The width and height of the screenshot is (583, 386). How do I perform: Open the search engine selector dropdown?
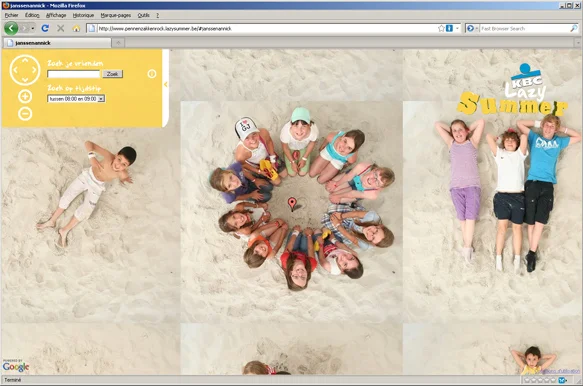click(x=472, y=28)
